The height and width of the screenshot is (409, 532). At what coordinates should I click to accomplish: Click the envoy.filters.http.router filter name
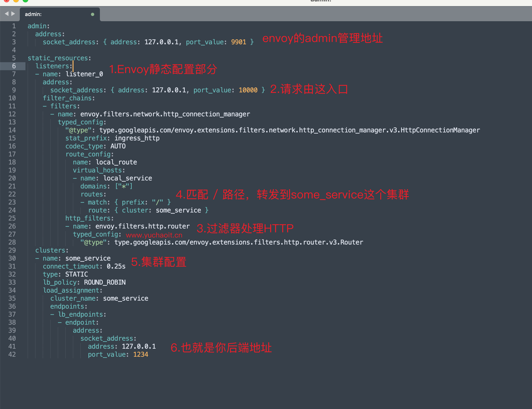point(142,226)
